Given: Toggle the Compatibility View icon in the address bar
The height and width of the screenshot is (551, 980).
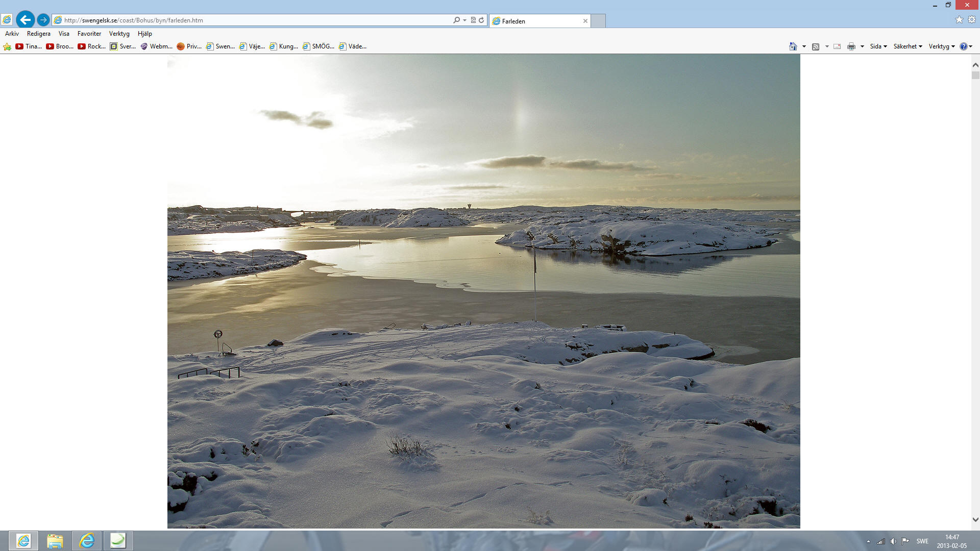Looking at the screenshot, I should (473, 20).
